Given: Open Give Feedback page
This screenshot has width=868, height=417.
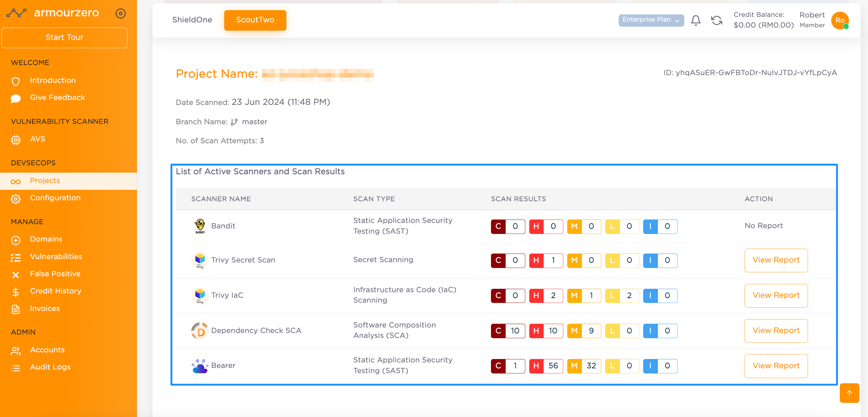Looking at the screenshot, I should coord(57,98).
